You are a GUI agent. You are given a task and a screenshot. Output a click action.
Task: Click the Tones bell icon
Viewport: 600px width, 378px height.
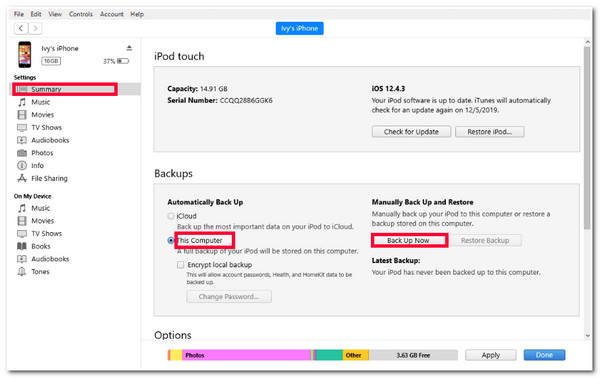click(22, 271)
